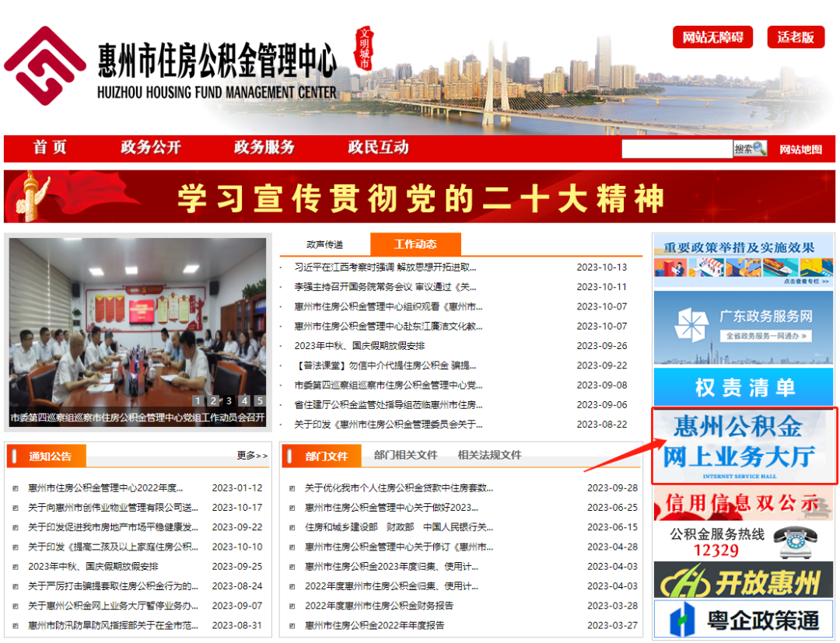Open notice 关于向惠州市创伟业物业管理有限公司送
Image resolution: width=840 pixels, height=643 pixels.
pyautogui.click(x=113, y=508)
